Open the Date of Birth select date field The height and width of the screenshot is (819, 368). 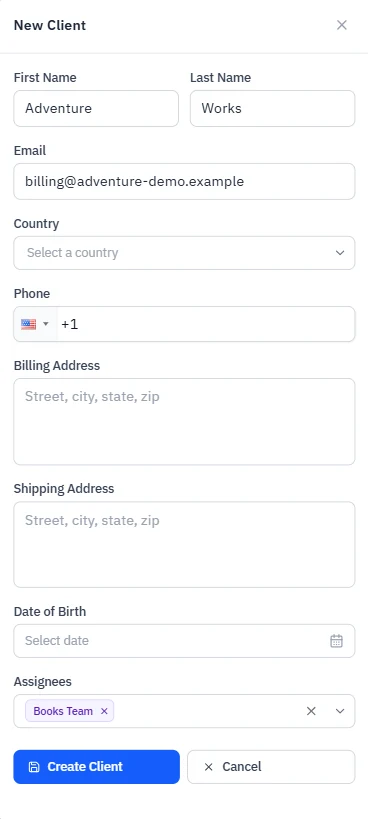tap(184, 641)
